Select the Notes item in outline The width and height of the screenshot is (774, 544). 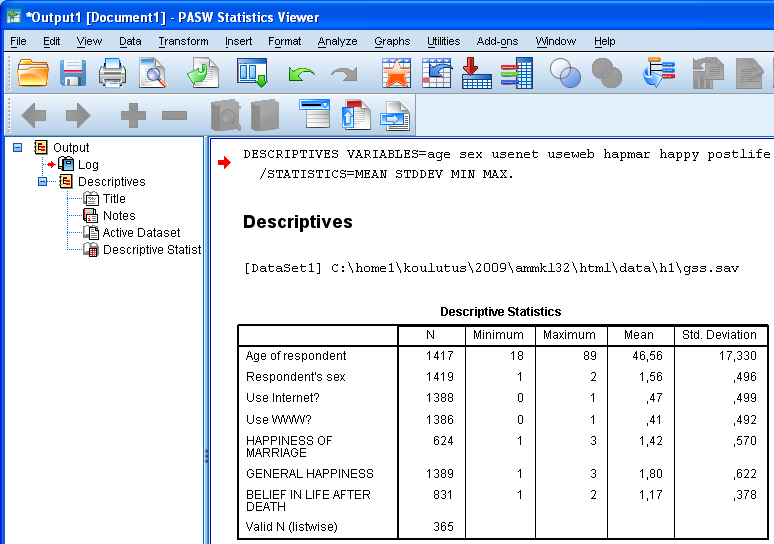click(x=119, y=216)
